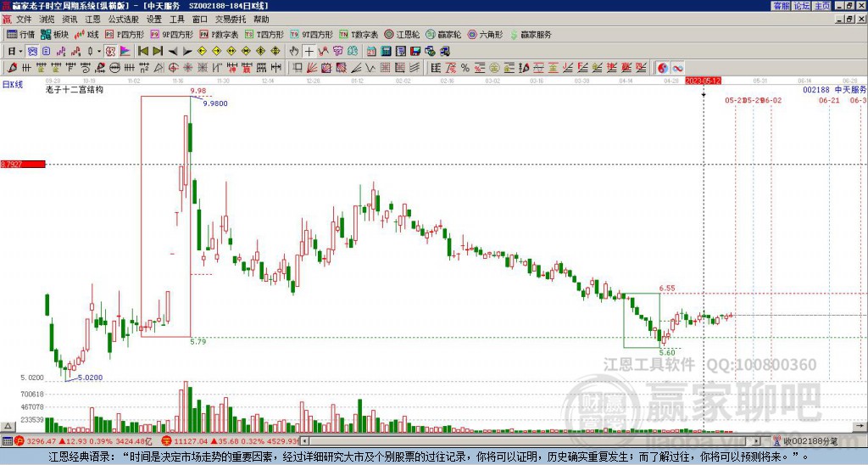
Task: Click the horizontal scrollbar right arrow
Action: [757, 441]
